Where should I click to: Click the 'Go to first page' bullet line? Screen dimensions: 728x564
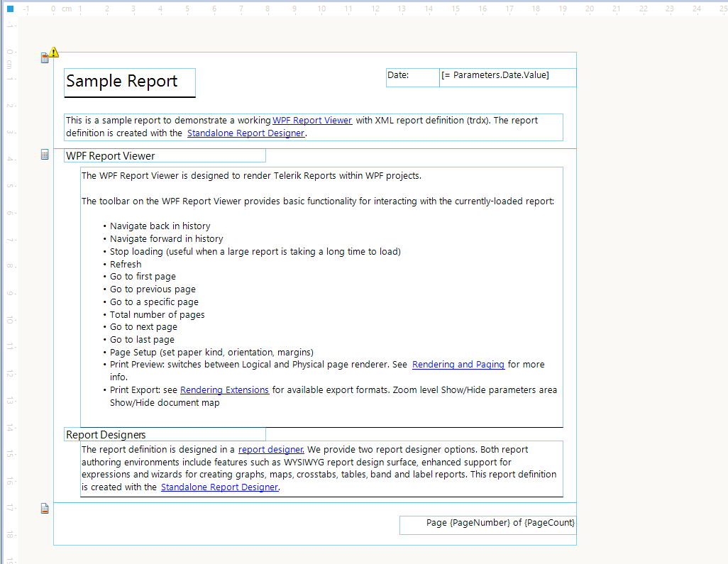(143, 277)
